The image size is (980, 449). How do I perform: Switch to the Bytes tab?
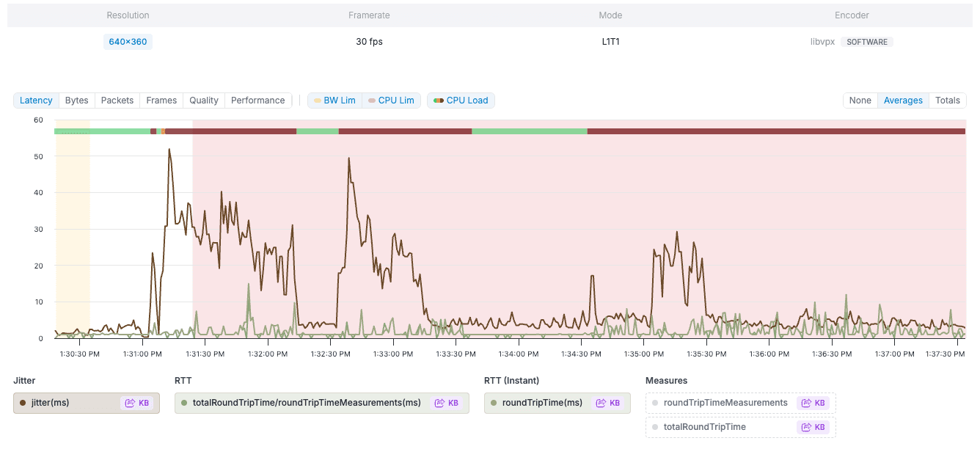tap(76, 100)
